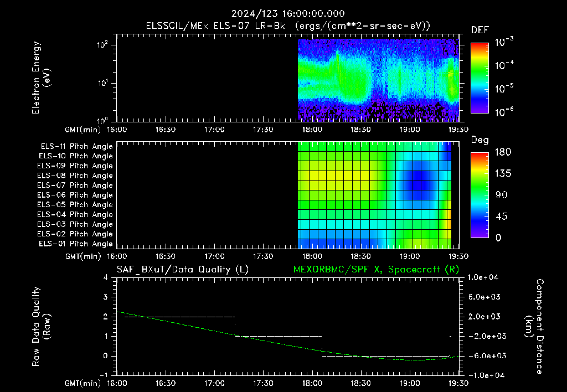Click the ELS-06 Pitch Angle row label
Screen dimensions: 567x392
pyautogui.click(x=75, y=195)
